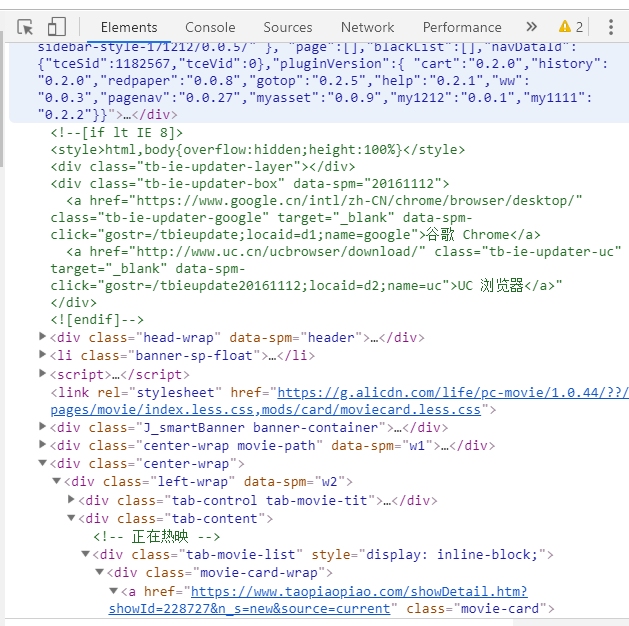The width and height of the screenshot is (629, 626).
Task: Switch to the Elements tab
Action: point(129,27)
